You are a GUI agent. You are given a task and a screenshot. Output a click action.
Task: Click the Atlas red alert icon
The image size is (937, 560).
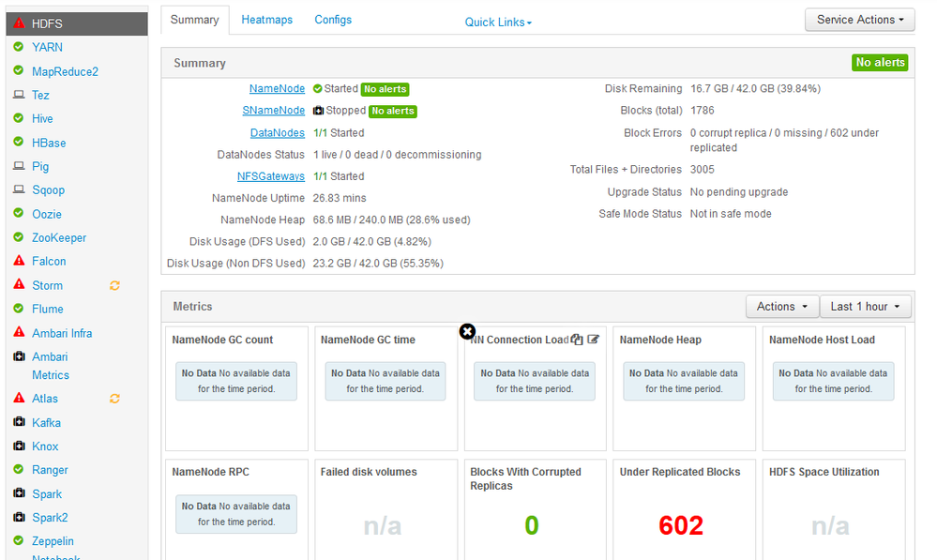click(19, 398)
